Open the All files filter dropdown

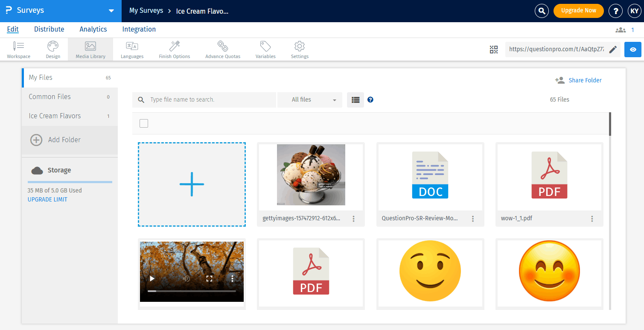pyautogui.click(x=309, y=99)
